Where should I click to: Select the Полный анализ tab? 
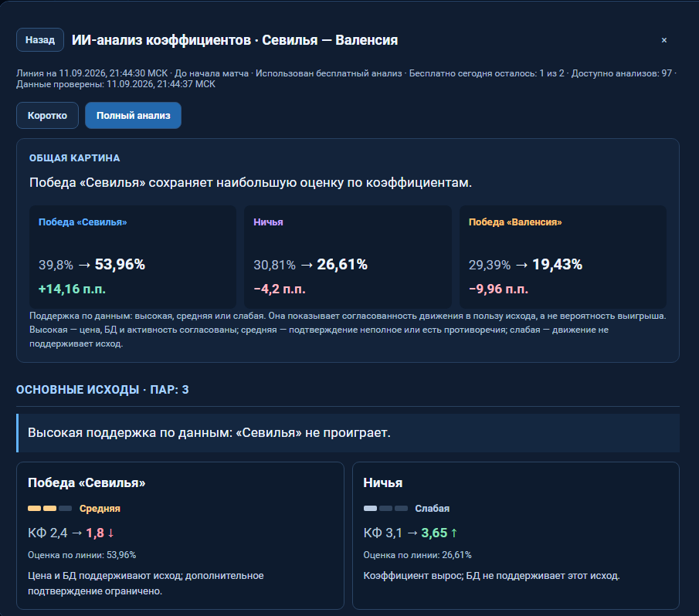(134, 115)
